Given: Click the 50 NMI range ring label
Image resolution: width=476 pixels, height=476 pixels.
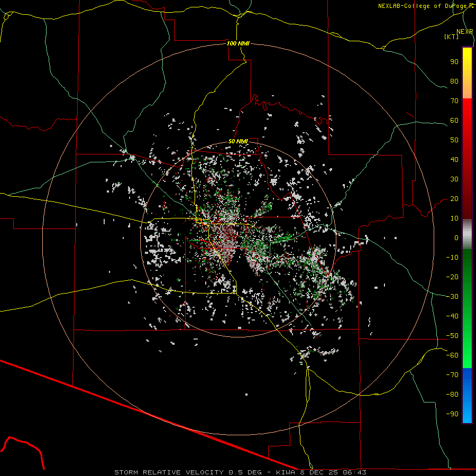Looking at the screenshot, I should pyautogui.click(x=238, y=141).
